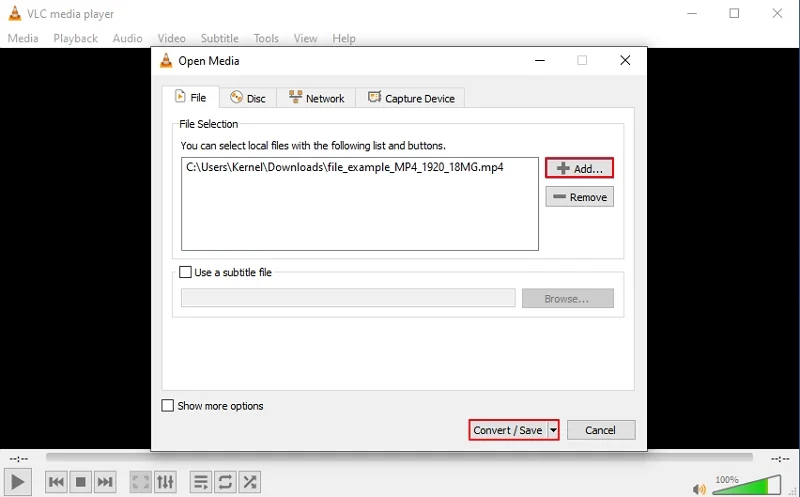Image resolution: width=800 pixels, height=497 pixels.
Task: Switch to the Disc tab
Action: pyautogui.click(x=248, y=98)
